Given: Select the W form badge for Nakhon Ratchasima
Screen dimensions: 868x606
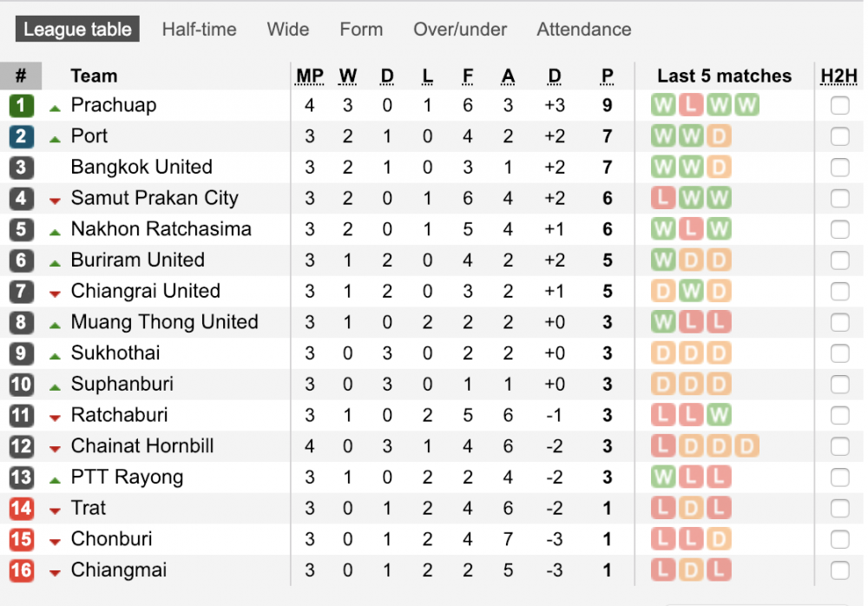Looking at the screenshot, I should 662,229.
